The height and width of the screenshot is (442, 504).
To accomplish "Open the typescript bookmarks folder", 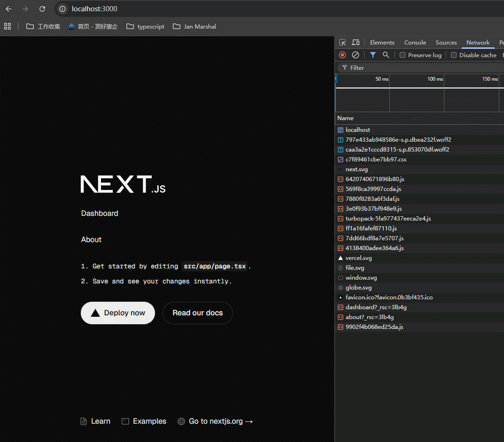I will (x=146, y=27).
